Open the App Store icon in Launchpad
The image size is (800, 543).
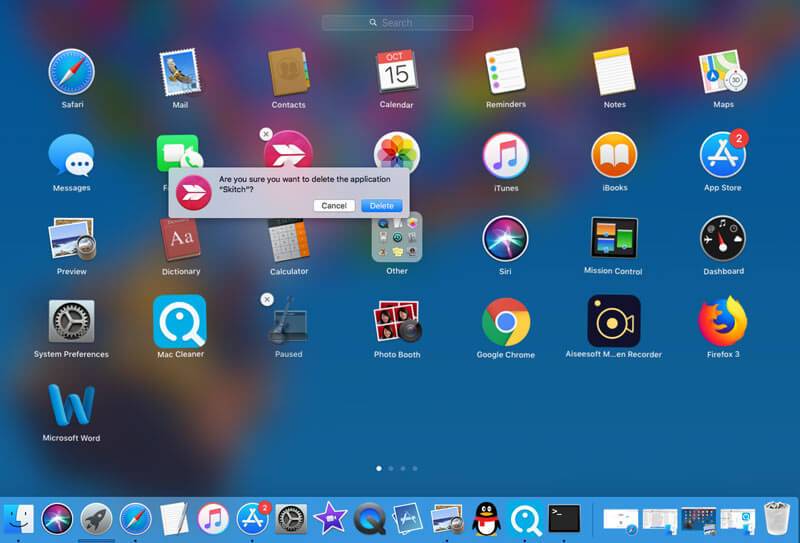point(722,155)
